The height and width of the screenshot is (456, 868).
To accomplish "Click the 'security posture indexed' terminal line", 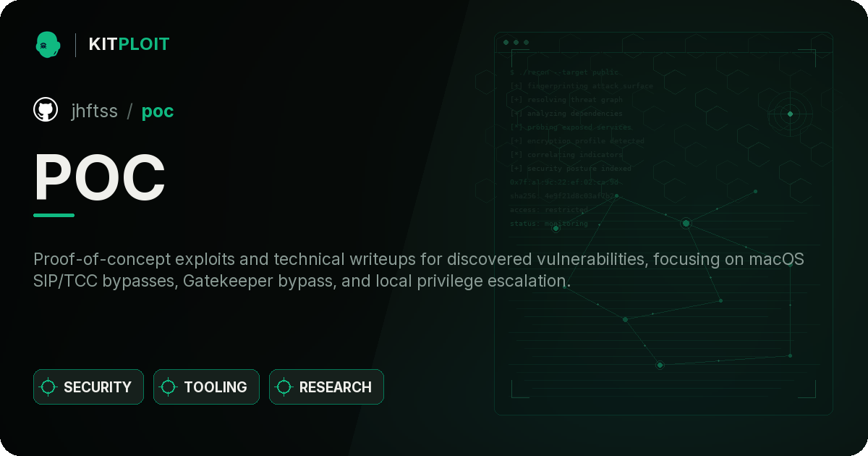I will [x=571, y=169].
